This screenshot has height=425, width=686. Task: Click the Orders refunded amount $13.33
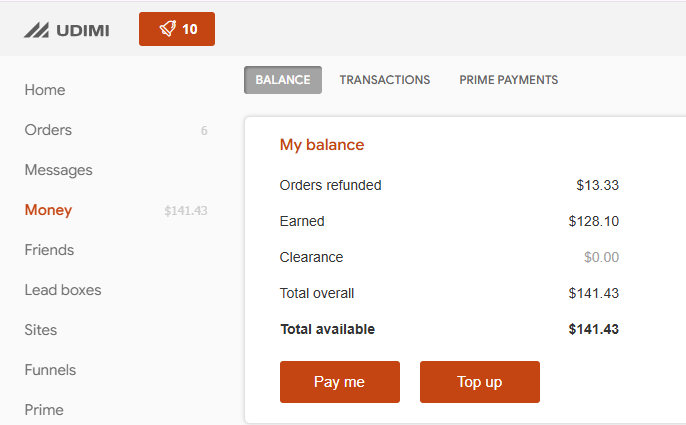(x=597, y=185)
